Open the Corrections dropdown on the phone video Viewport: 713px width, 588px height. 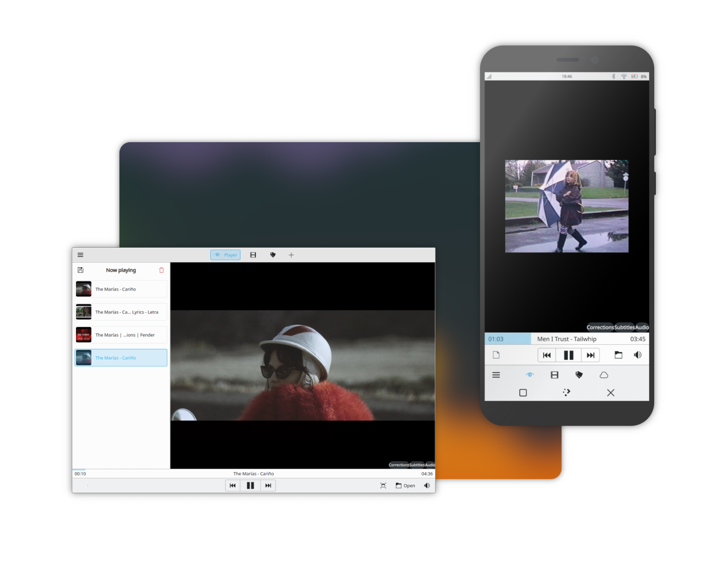pyautogui.click(x=600, y=328)
